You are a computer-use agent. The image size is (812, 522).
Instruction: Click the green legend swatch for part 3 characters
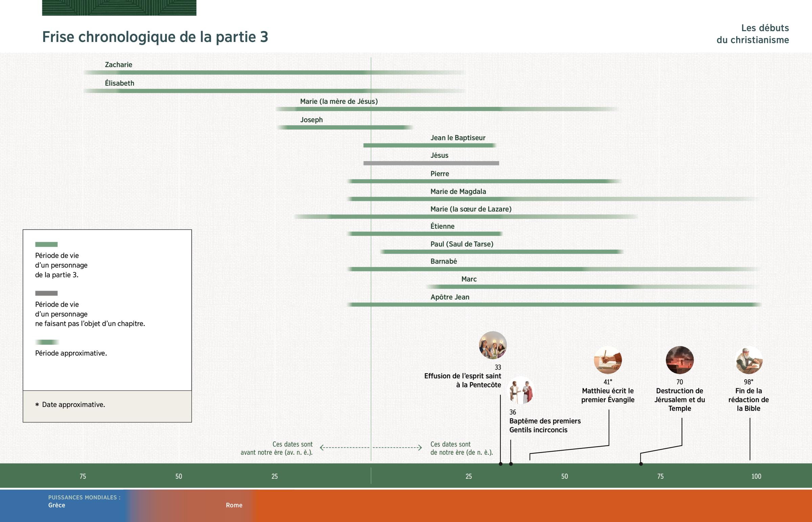(x=46, y=244)
